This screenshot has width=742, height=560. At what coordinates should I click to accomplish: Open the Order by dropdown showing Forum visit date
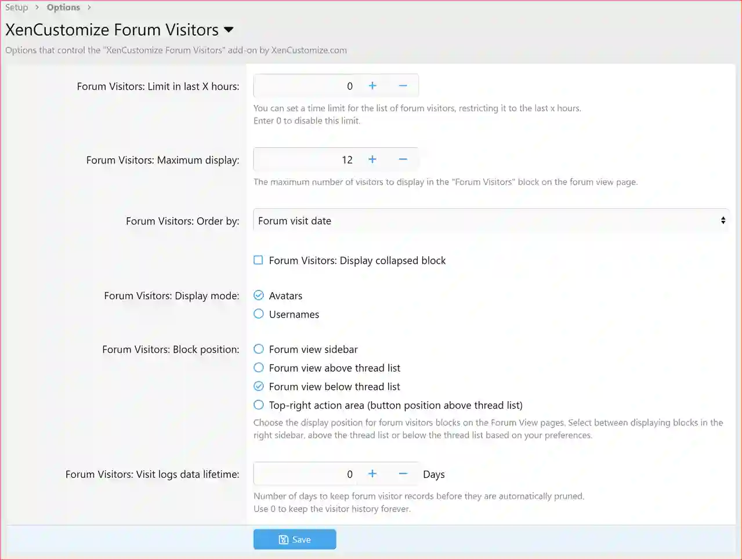[491, 221]
